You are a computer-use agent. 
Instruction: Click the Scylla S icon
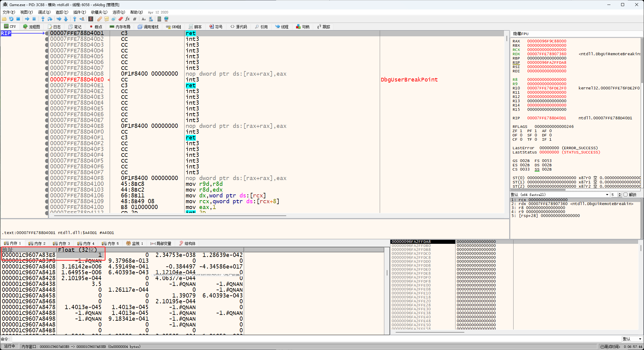point(91,19)
